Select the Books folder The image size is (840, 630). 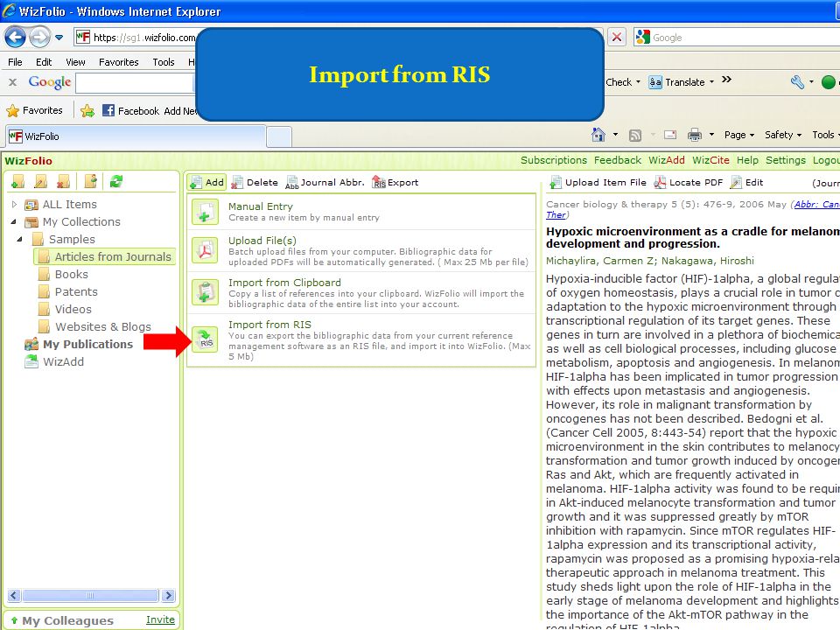(71, 274)
